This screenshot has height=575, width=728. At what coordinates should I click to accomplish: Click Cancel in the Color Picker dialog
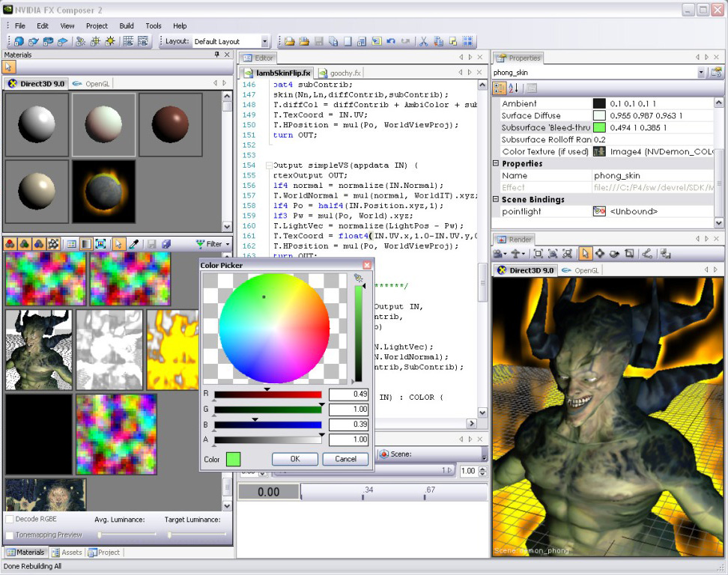pyautogui.click(x=345, y=459)
